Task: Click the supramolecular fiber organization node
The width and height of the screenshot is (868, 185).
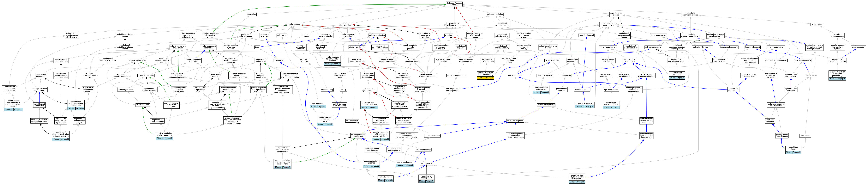Action: pos(61,61)
